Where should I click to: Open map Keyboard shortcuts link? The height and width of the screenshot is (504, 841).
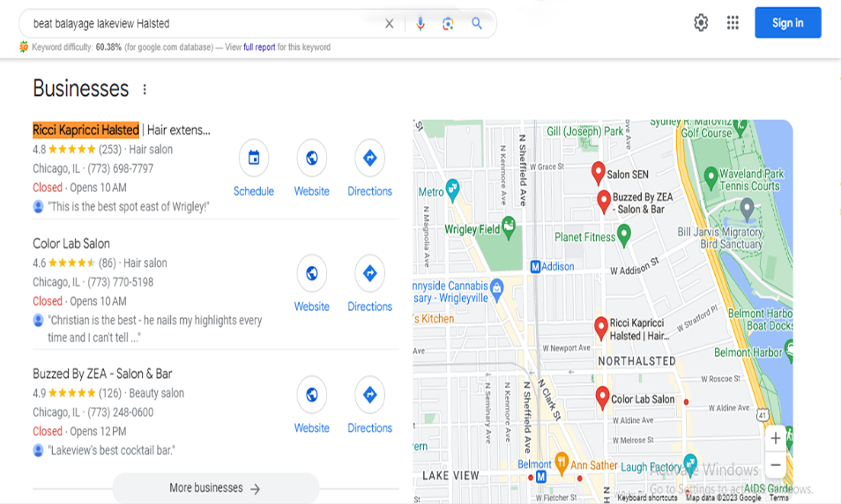(647, 498)
